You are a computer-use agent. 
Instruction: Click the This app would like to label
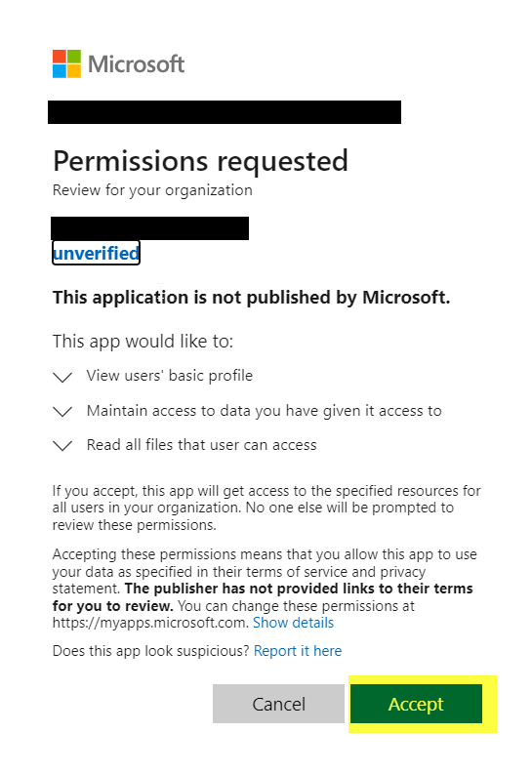pyautogui.click(x=143, y=342)
